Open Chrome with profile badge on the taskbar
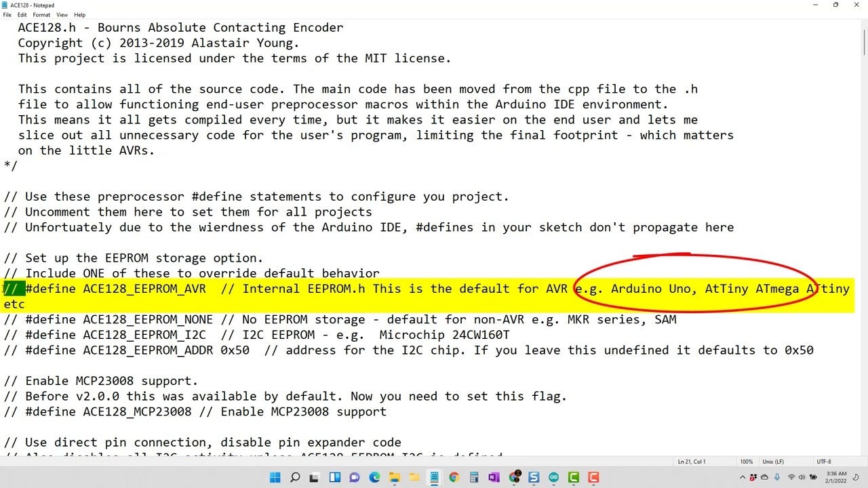 coord(513,477)
